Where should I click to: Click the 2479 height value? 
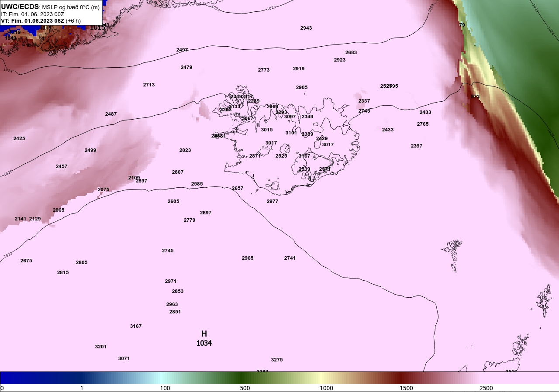[x=186, y=67]
